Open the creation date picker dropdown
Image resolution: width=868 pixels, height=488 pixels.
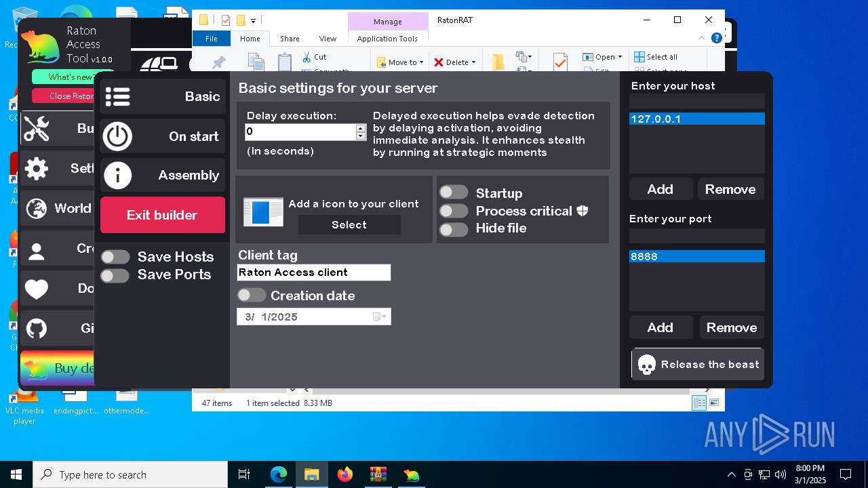pyautogui.click(x=380, y=317)
